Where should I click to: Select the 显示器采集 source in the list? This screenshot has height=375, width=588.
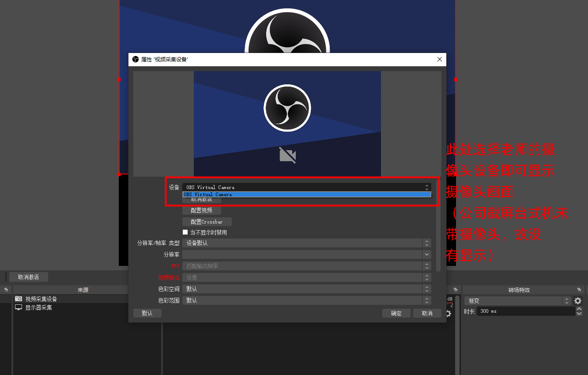(x=38, y=307)
